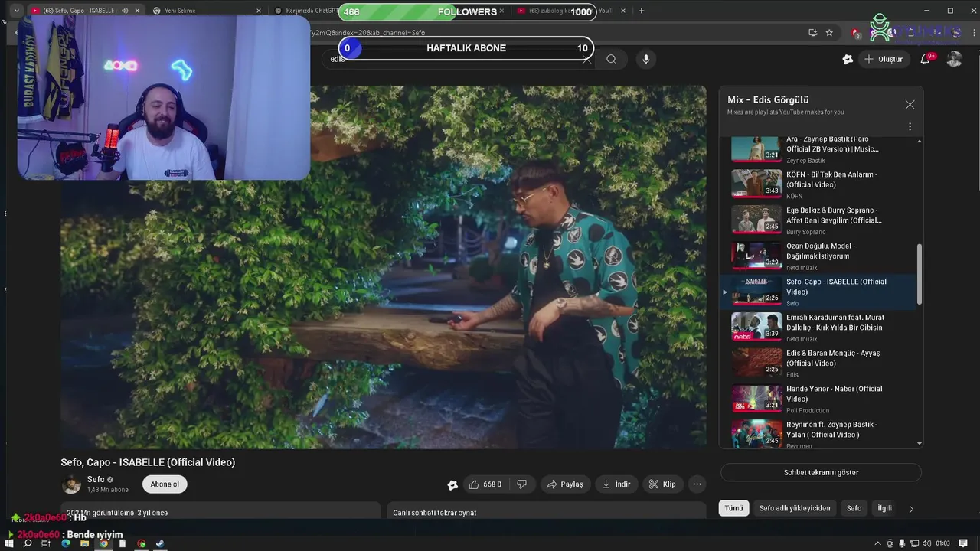Open the account avatar menu

point(954,59)
